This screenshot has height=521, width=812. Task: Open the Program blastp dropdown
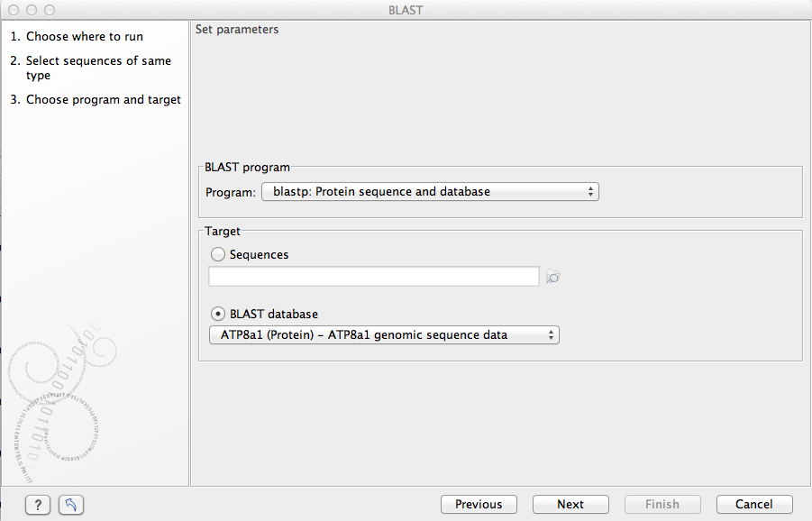[430, 192]
